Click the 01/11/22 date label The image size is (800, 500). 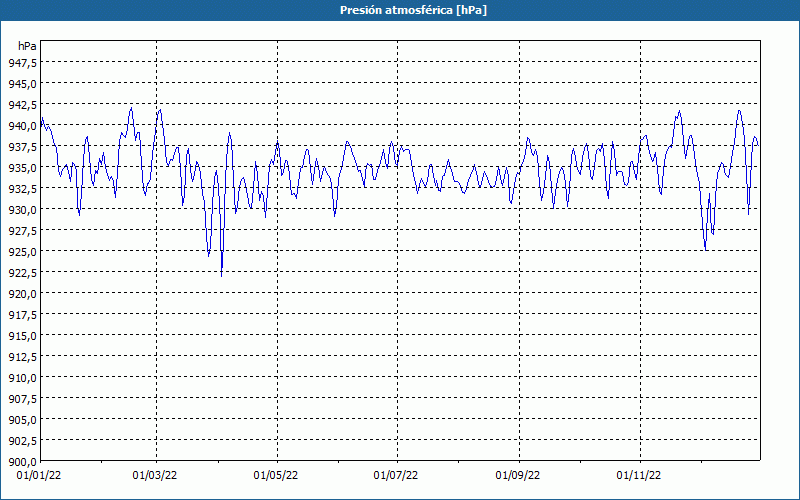(638, 476)
